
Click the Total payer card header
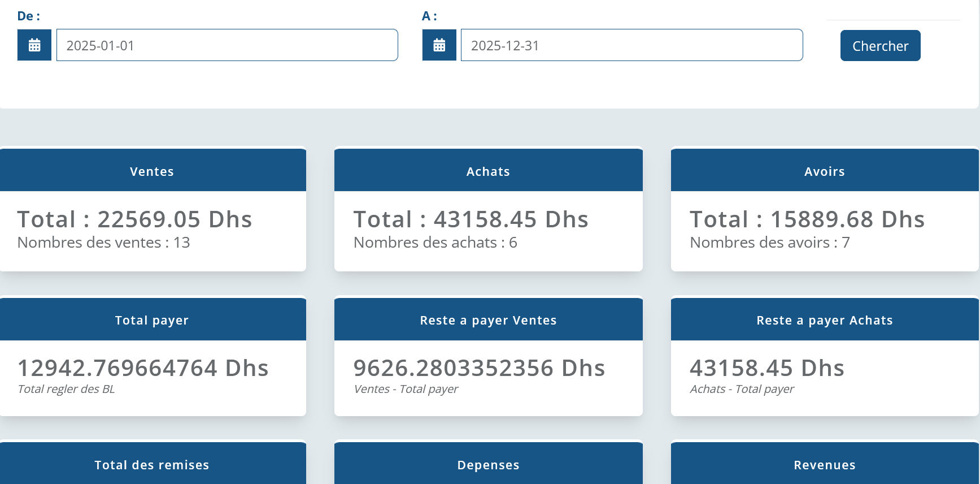pos(152,320)
